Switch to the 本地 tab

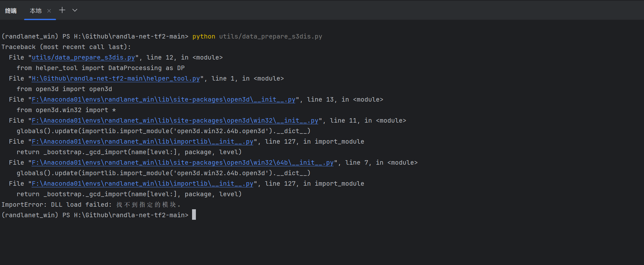[35, 11]
